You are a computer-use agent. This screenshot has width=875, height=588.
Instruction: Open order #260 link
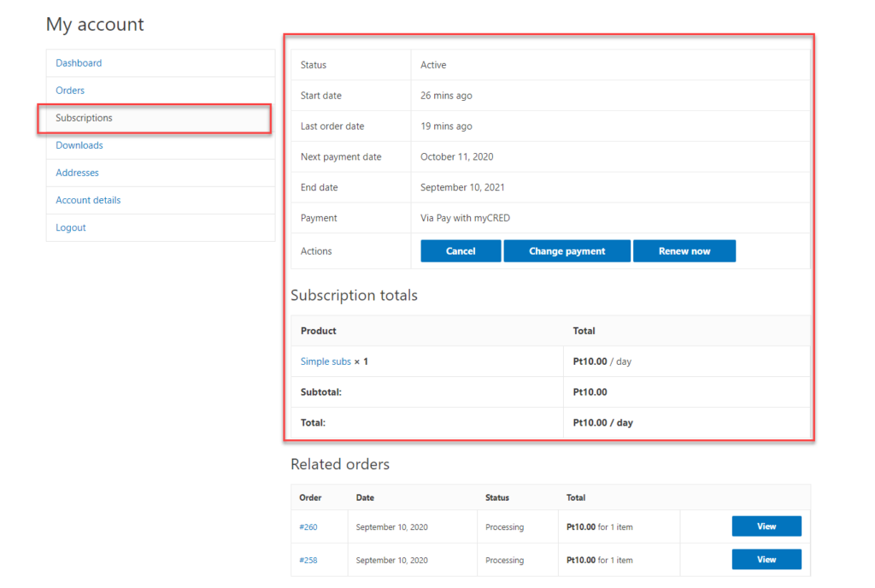tap(308, 526)
